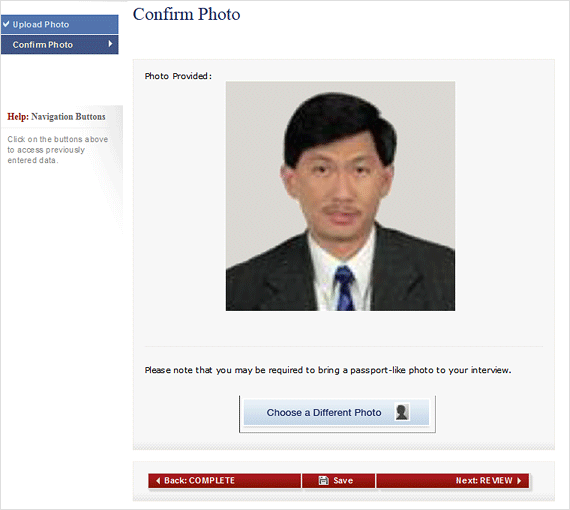Click the right arrow icon on Next: REVIEW
The image size is (570, 510).
point(519,481)
